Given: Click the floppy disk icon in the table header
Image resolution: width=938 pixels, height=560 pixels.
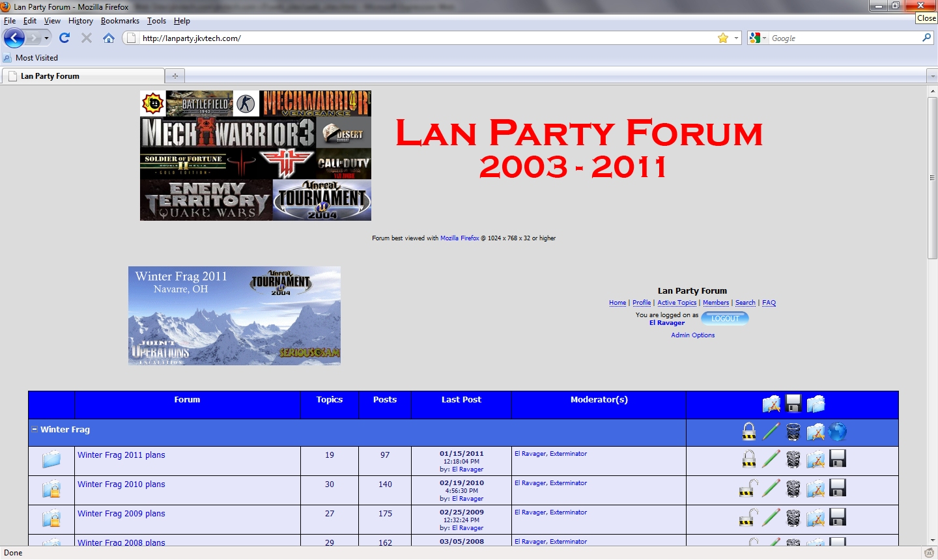Looking at the screenshot, I should pyautogui.click(x=793, y=404).
